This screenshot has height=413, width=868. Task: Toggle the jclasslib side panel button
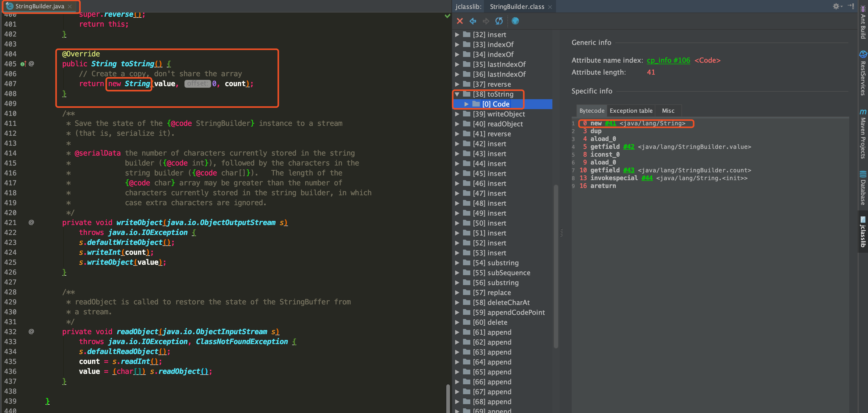click(x=863, y=232)
